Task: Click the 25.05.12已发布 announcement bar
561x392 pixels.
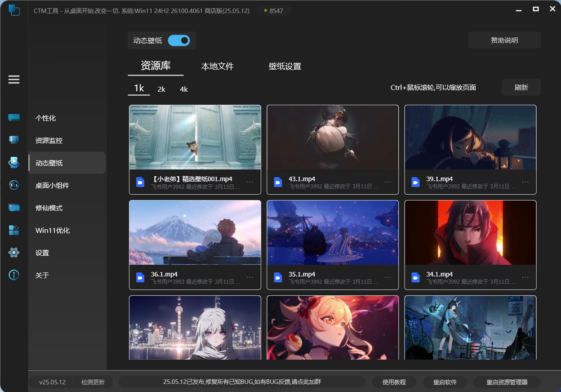Action: pos(242,382)
